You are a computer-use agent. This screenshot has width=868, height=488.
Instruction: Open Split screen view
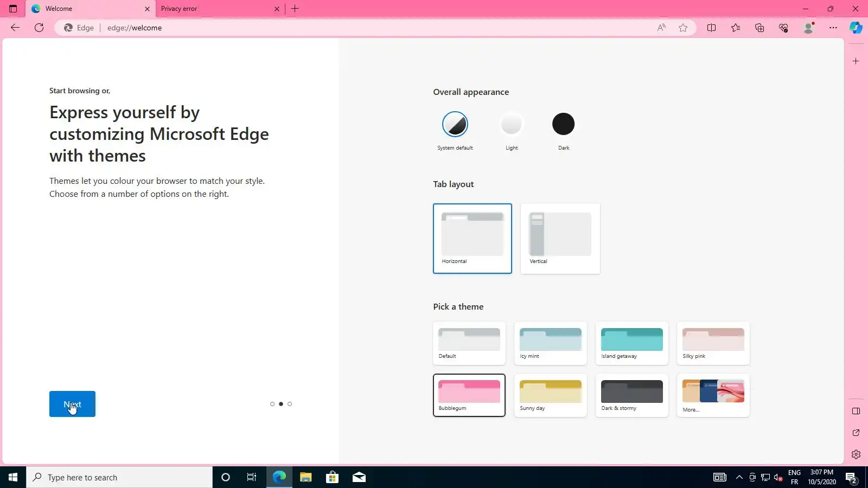[x=711, y=28]
